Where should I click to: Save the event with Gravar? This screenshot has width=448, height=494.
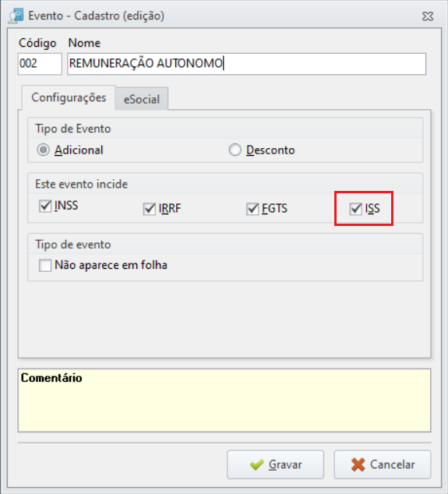pos(275,464)
